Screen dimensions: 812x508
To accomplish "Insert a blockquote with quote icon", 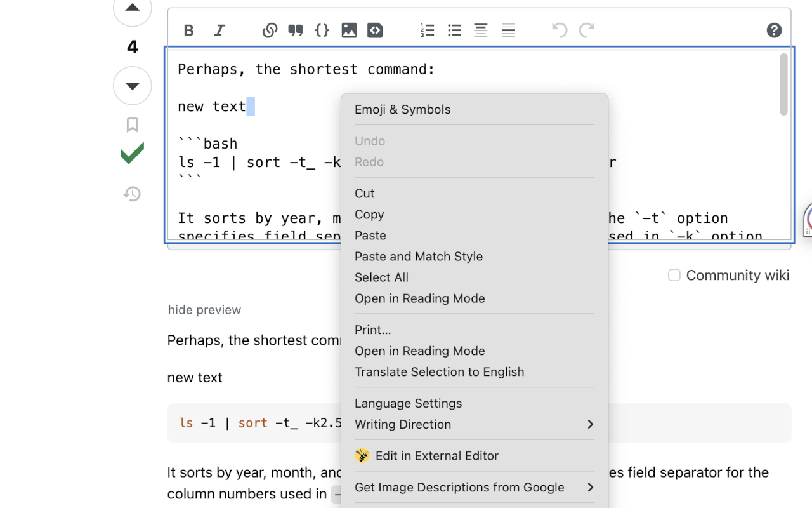I will [x=296, y=30].
